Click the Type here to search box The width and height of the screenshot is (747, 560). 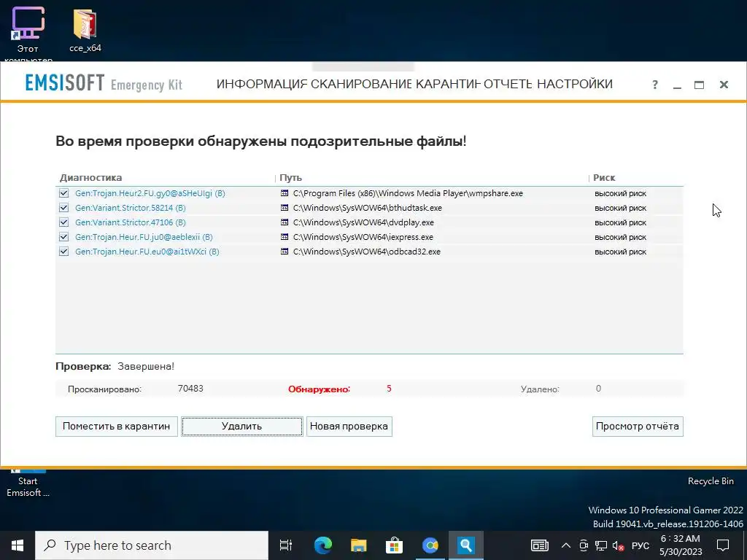tap(152, 545)
